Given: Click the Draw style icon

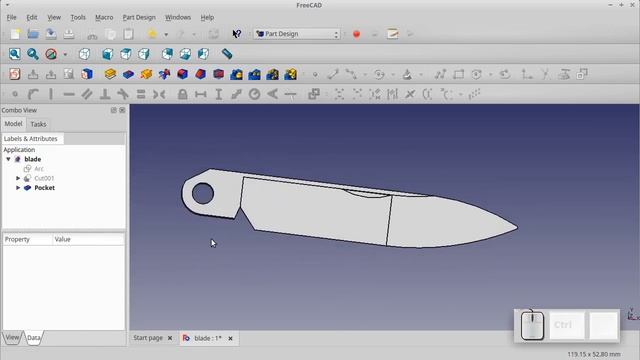Looking at the screenshot, I should click(x=51, y=54).
